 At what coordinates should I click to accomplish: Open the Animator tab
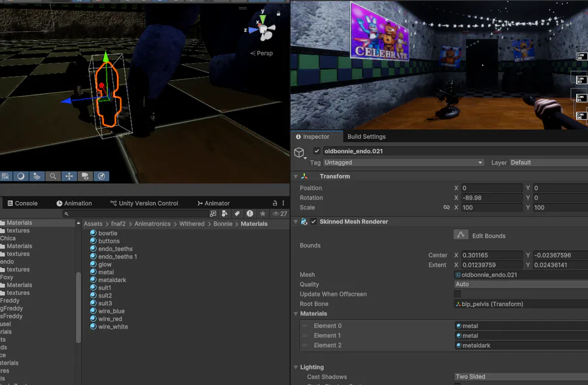[x=214, y=204]
